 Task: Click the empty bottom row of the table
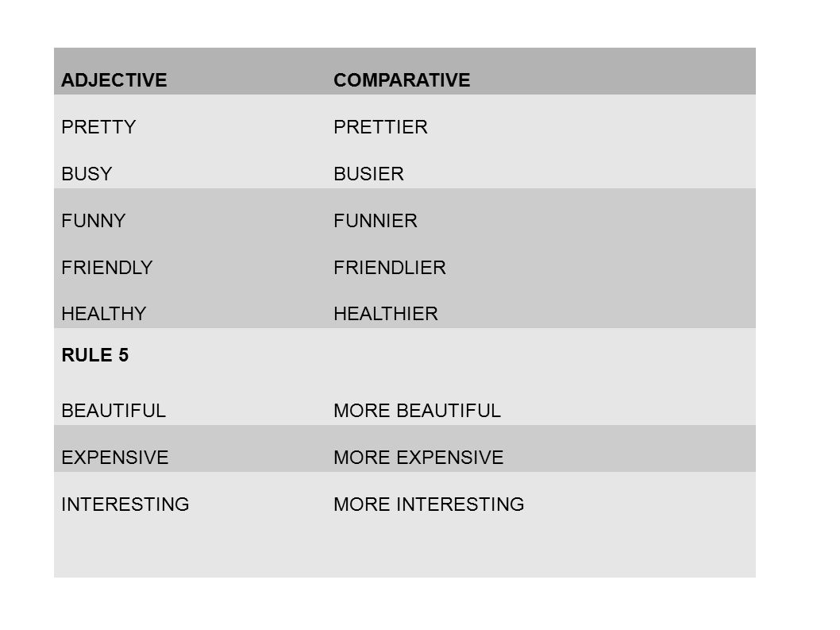click(404, 548)
